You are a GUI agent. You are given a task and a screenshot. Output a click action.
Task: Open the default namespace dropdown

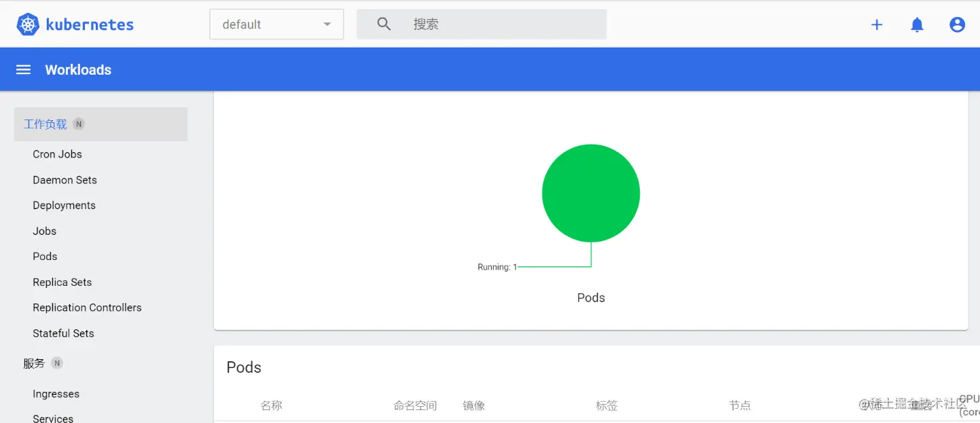pos(276,24)
